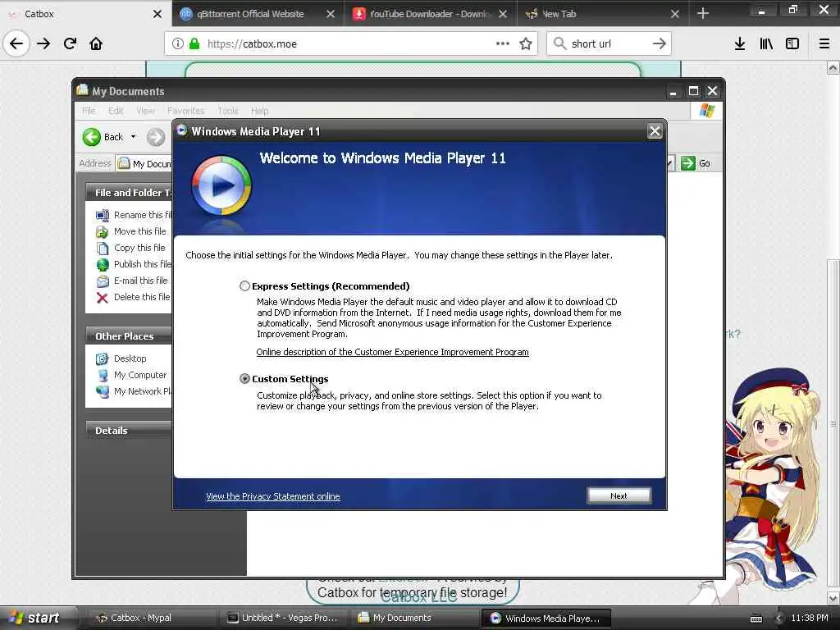Open a new browser tab
The width and height of the screenshot is (840, 630).
click(x=703, y=13)
